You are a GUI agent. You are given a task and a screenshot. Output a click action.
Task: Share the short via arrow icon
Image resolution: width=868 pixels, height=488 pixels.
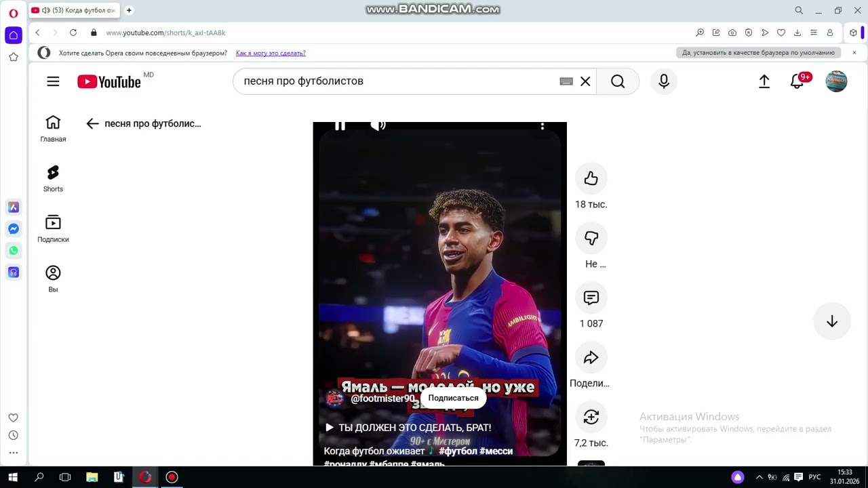(x=591, y=357)
